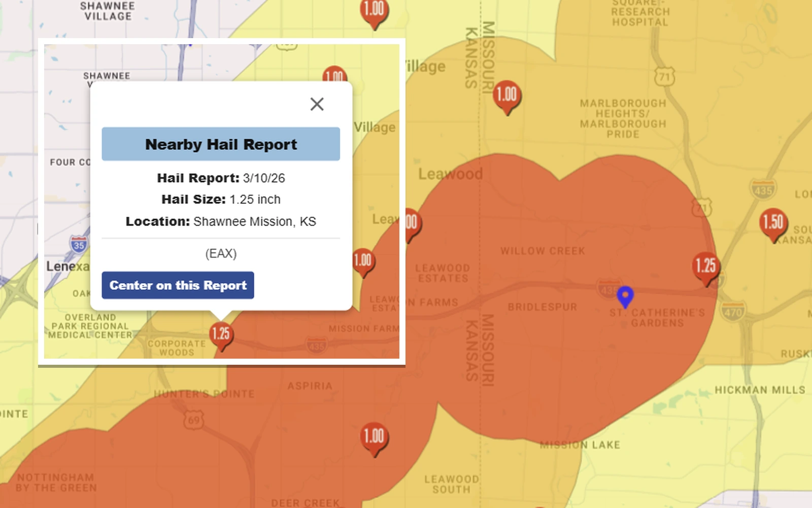The width and height of the screenshot is (812, 508).
Task: Click the BRIDLESPUR neighborhood label
Action: point(543,307)
